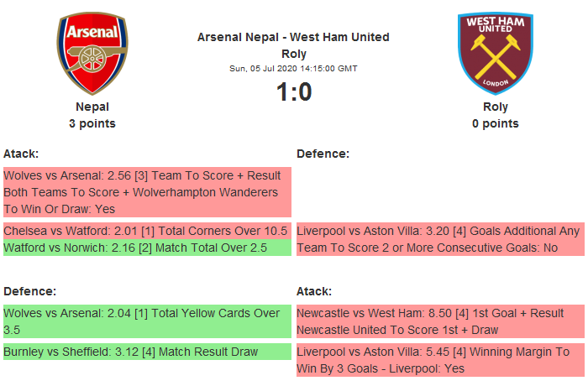Click the match title Arsenal Nepal - West Ham United
This screenshot has width=588, height=386.
point(293,37)
